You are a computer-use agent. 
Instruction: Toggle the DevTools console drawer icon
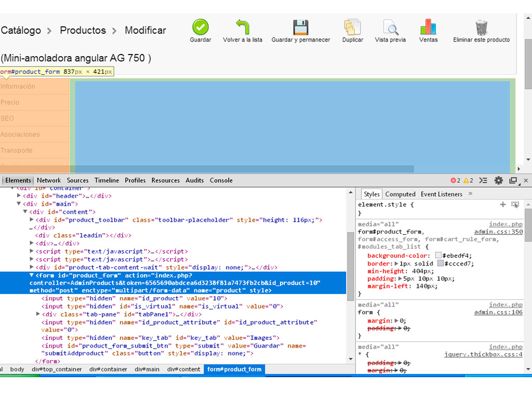pyautogui.click(x=483, y=180)
